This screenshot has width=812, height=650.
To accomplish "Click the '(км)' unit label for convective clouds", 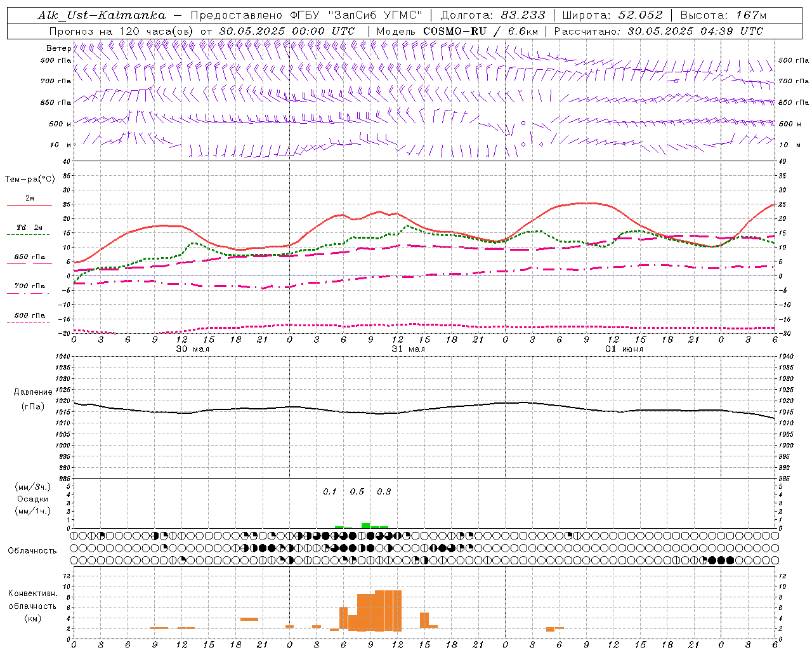I will tap(33, 619).
